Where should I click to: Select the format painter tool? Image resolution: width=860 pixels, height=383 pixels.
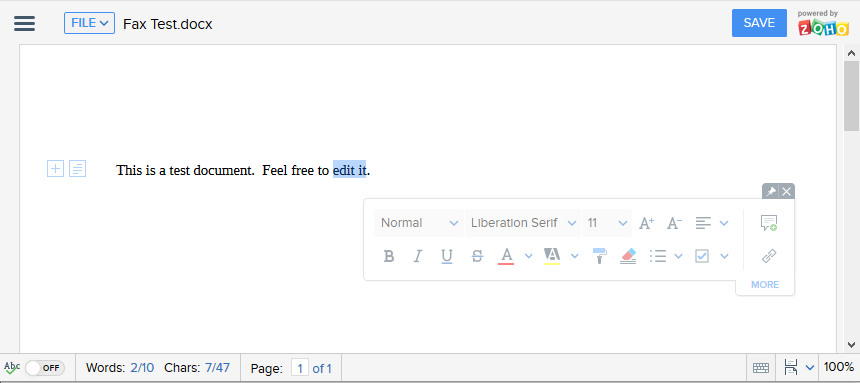(x=600, y=256)
